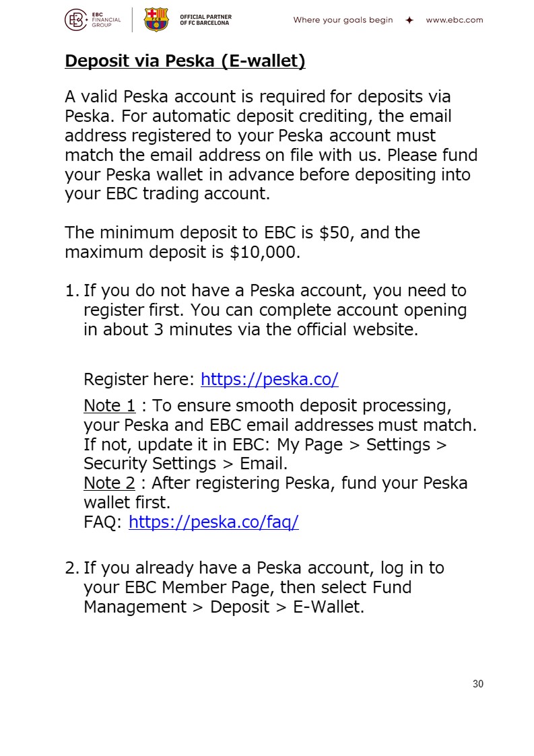Image resolution: width=534 pixels, height=756 pixels.
Task: Click the FC Barcelona crest icon
Action: (x=156, y=20)
